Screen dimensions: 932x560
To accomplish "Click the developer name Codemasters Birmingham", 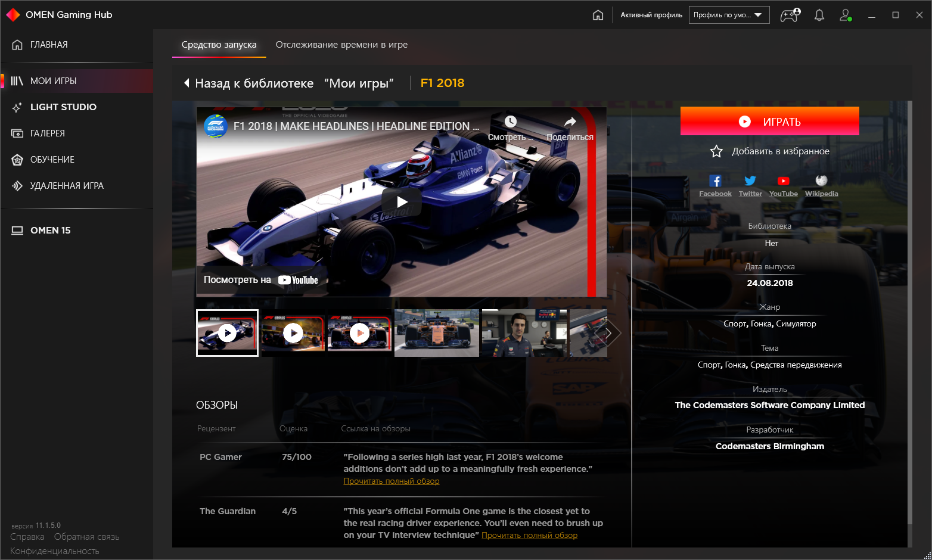I will (x=770, y=446).
